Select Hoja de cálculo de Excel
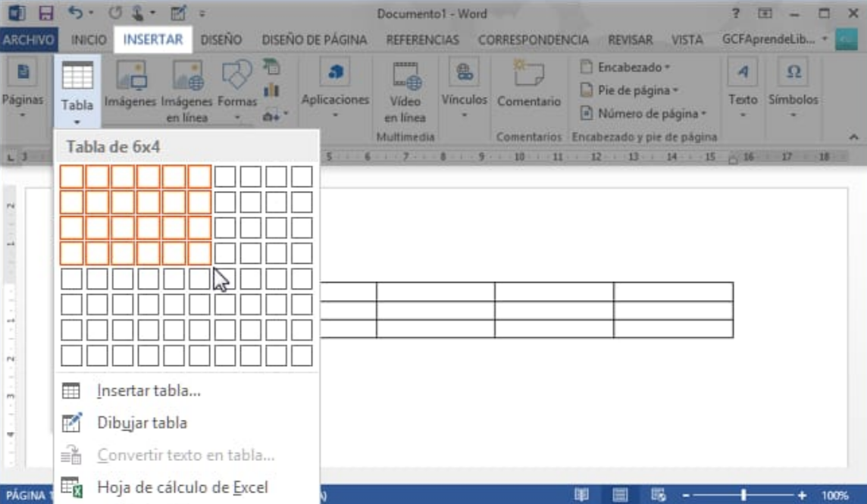The image size is (867, 504). click(x=182, y=487)
